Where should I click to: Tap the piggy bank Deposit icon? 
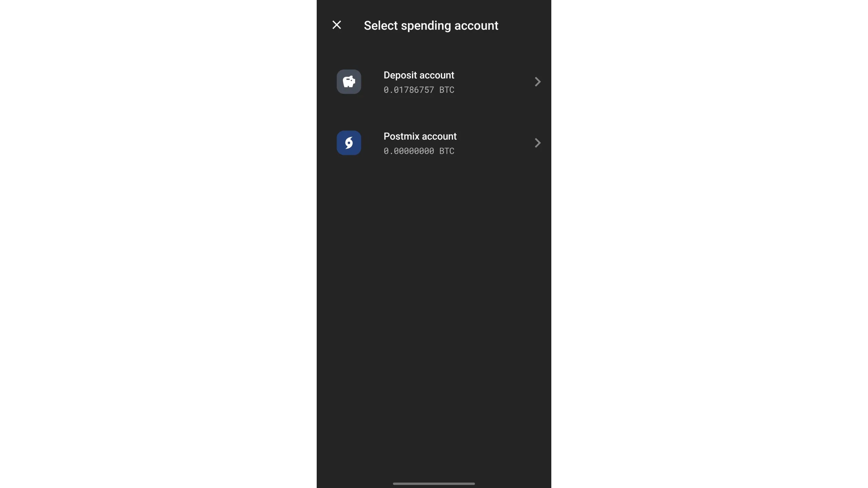click(x=349, y=82)
